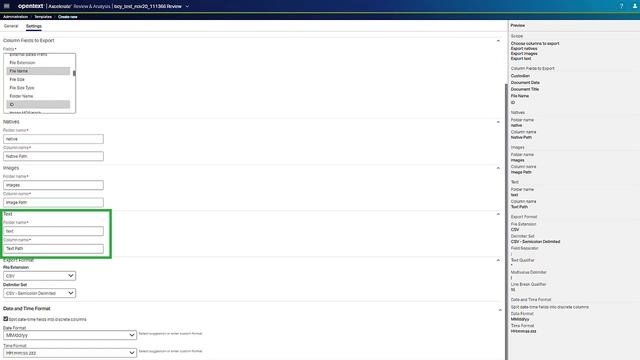Open the Date Format combo box
640x360 pixels.
coord(70,335)
